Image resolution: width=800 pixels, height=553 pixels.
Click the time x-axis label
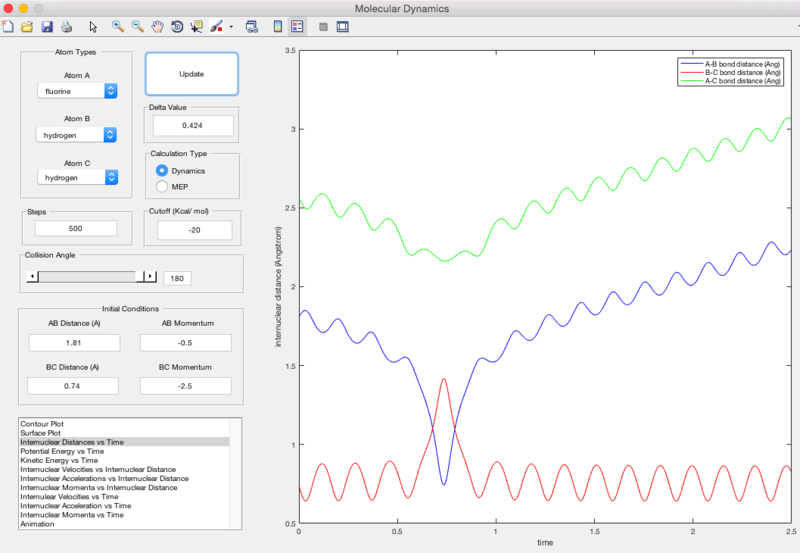coord(545,543)
